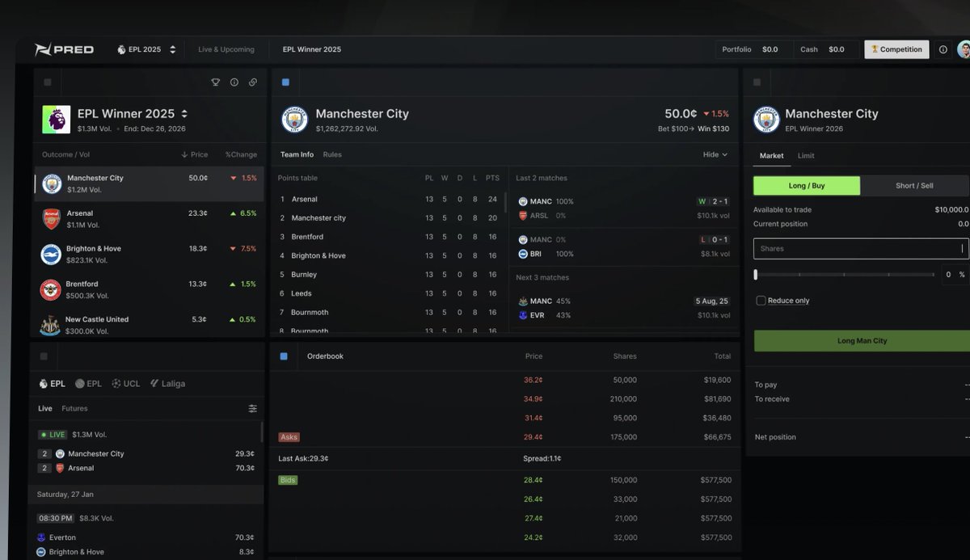The height and width of the screenshot is (560, 970).
Task: Toggle gray square in EPL Winner panel header
Action: (x=47, y=82)
